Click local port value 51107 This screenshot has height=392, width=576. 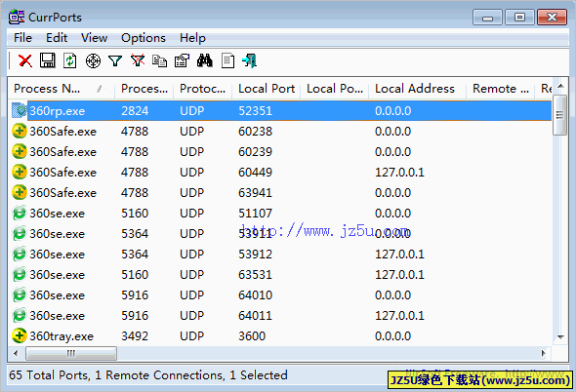pos(256,214)
